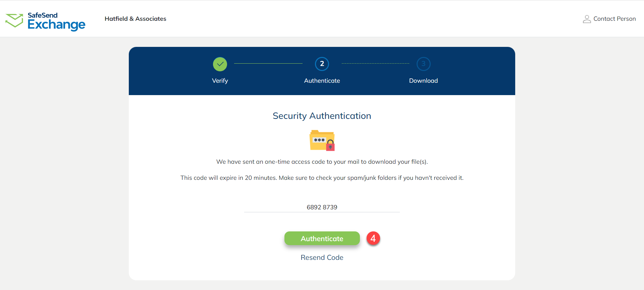Select the green Verify checkmark circle
This screenshot has width=644, height=290.
click(x=220, y=64)
